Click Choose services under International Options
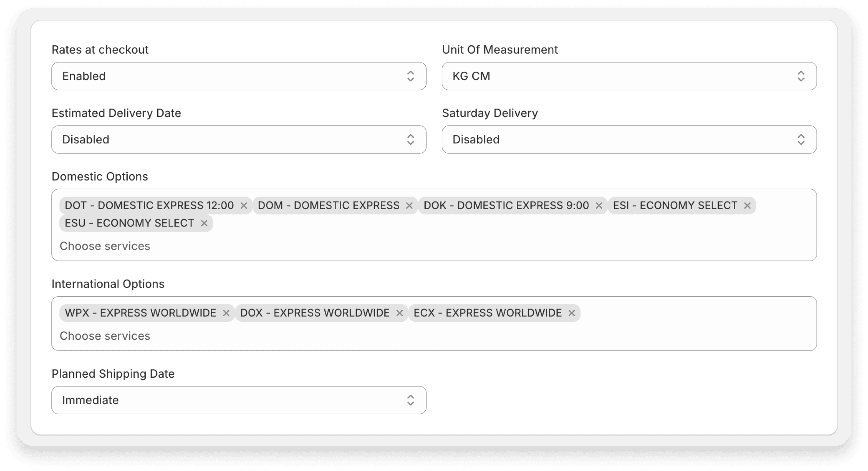The image size is (868, 471). pyautogui.click(x=104, y=336)
